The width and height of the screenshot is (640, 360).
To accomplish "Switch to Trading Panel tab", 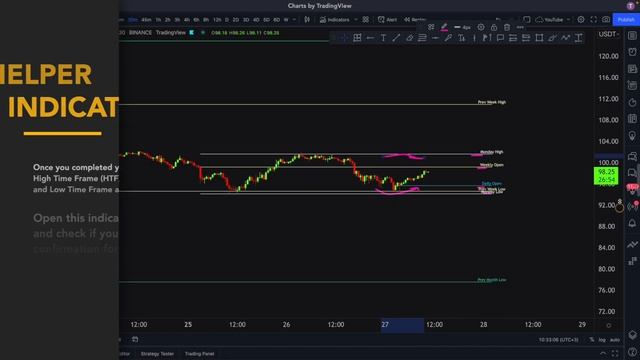I will click(199, 354).
